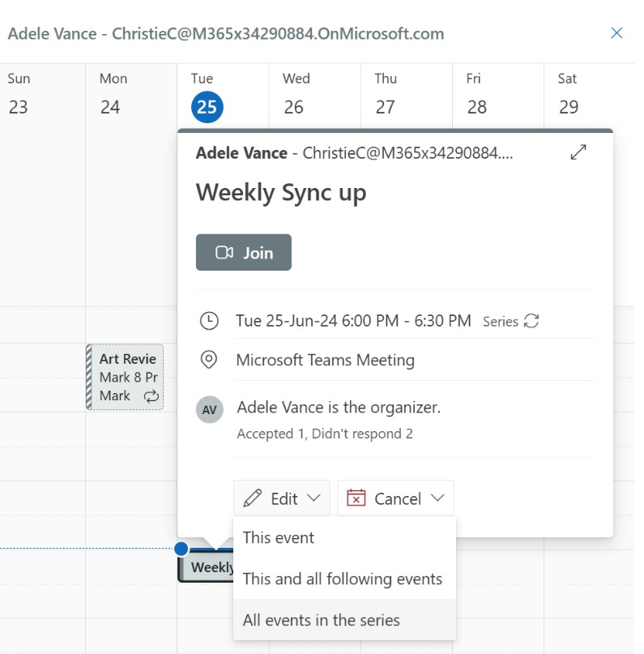The image size is (644, 654).
Task: Click the AV avatar for Adele Vance
Action: [x=209, y=409]
